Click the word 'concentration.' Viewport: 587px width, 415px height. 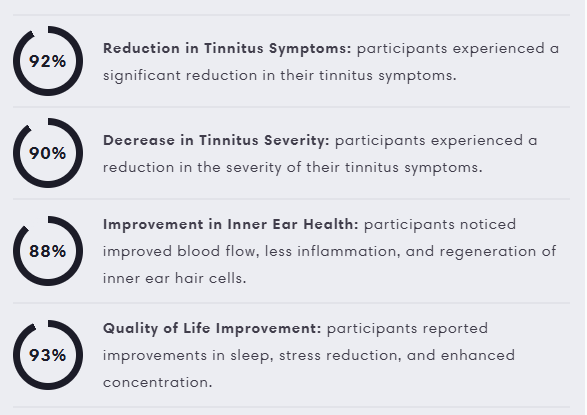point(158,382)
